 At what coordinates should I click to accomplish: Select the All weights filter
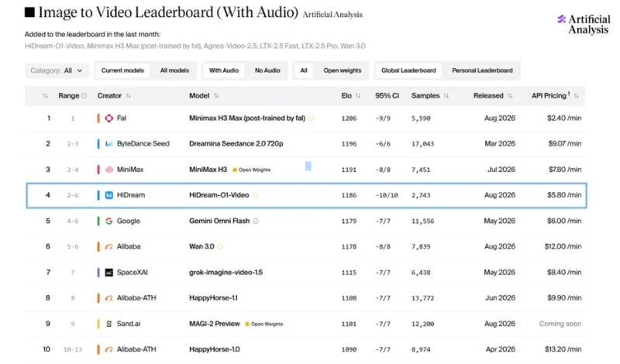[304, 70]
